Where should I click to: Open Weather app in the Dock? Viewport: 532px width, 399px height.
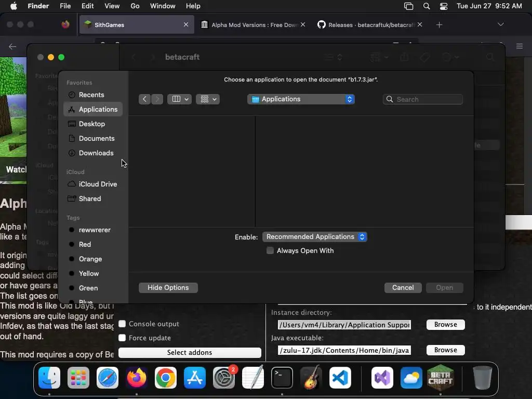pos(411,378)
